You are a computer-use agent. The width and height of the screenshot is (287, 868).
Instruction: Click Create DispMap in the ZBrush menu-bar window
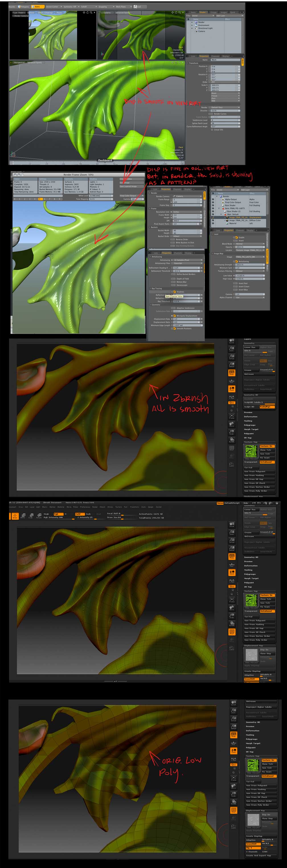260,671
